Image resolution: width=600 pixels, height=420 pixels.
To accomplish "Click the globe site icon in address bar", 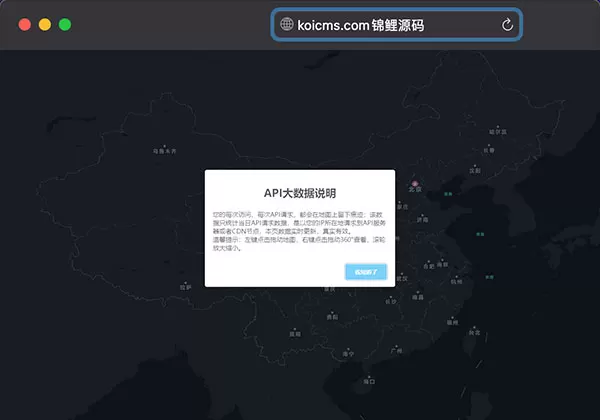I will 287,24.
